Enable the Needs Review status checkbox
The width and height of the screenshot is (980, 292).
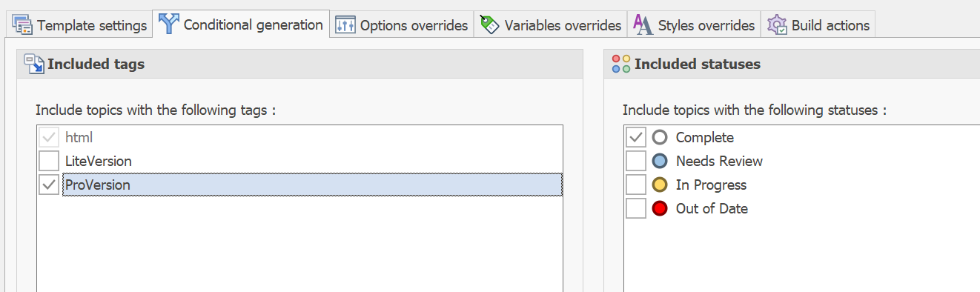(636, 161)
